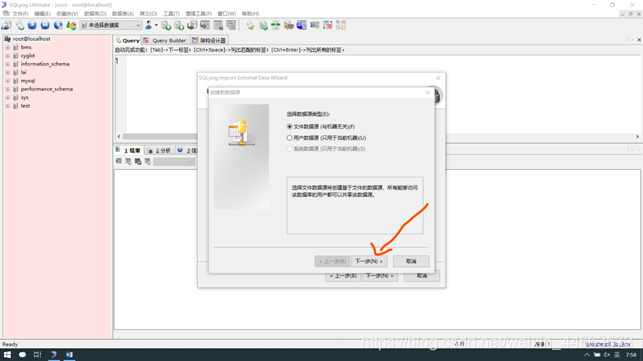
Task: Click 下一步(N) in the front data source dialog
Action: (369, 261)
